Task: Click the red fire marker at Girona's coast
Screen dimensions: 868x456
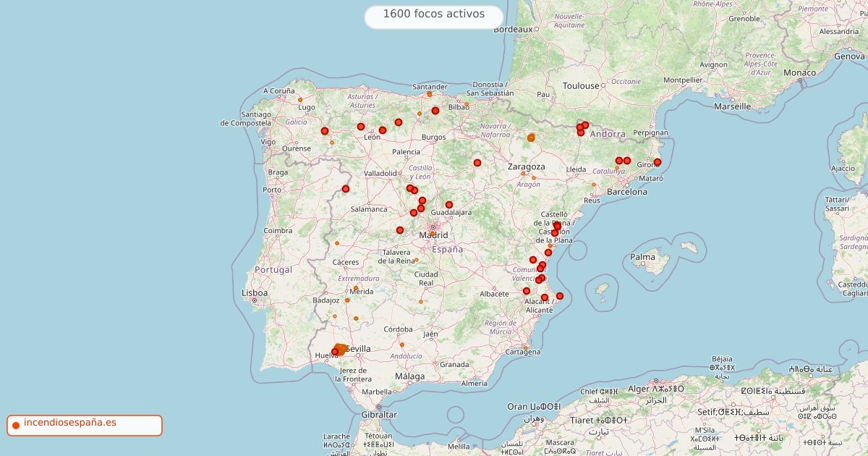Action: (658, 162)
